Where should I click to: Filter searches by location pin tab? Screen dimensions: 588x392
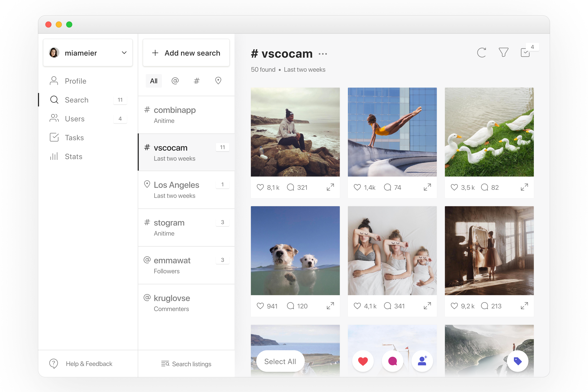point(218,81)
